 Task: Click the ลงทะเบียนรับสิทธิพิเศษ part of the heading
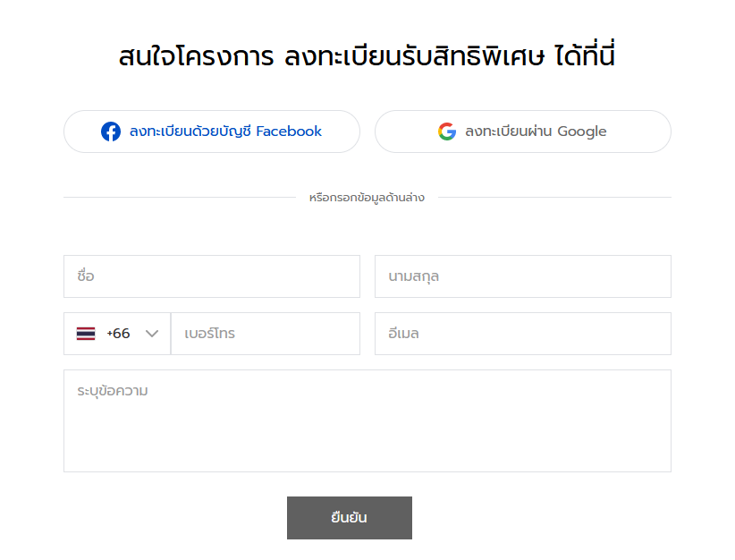pyautogui.click(x=414, y=56)
